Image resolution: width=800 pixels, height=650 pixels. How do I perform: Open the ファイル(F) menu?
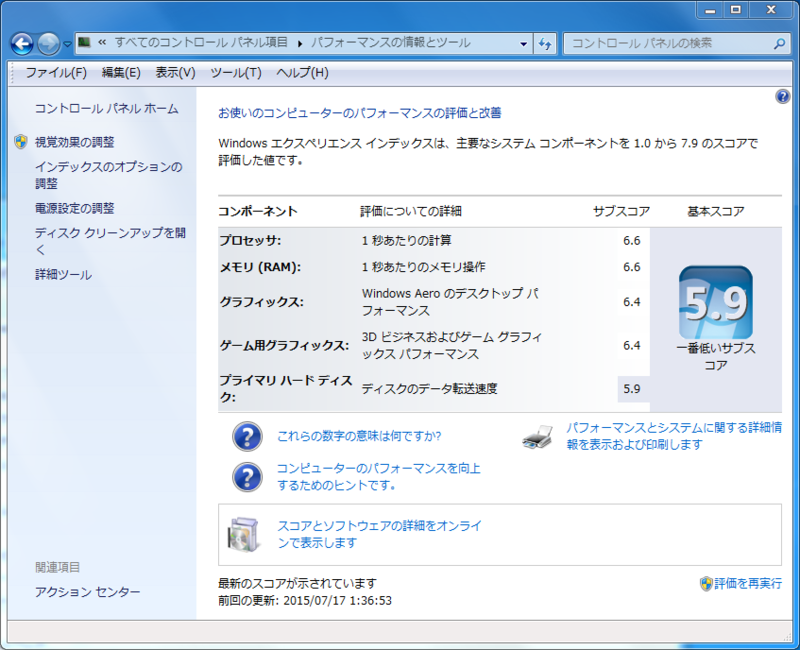(56, 73)
